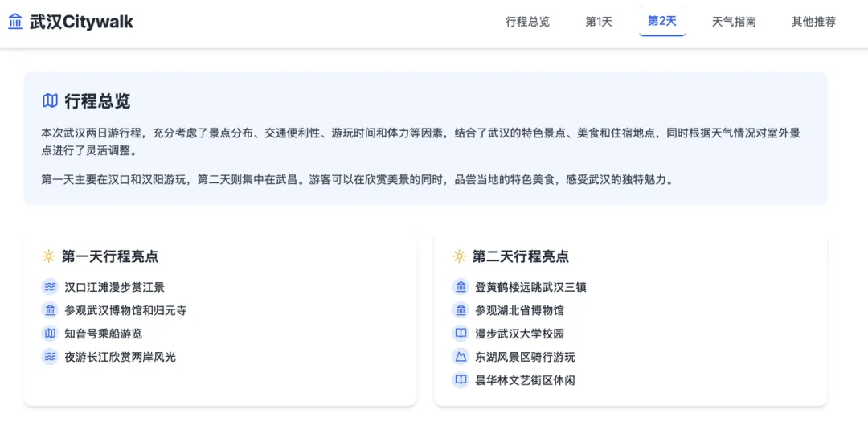Click the 第二天行程亮点 card heading
The height and width of the screenshot is (422, 868).
(520, 256)
